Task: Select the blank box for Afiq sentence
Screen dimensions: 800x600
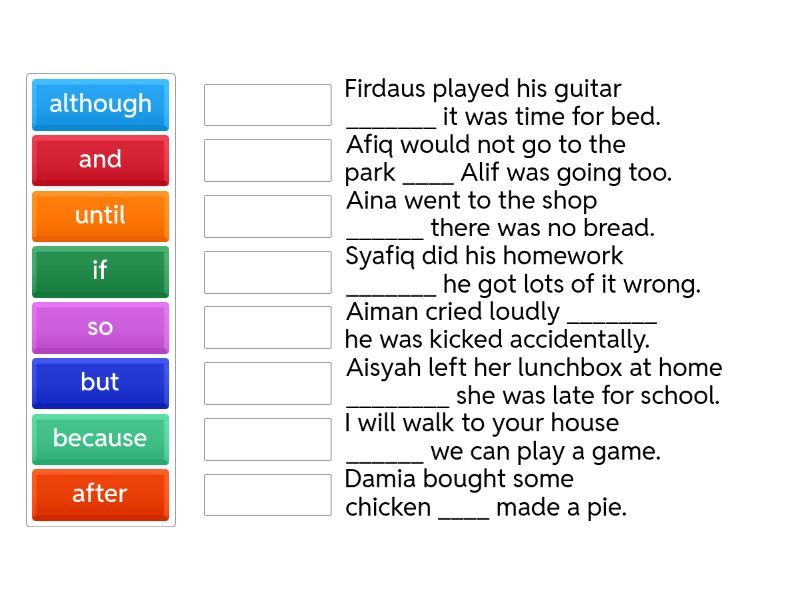Action: (267, 160)
